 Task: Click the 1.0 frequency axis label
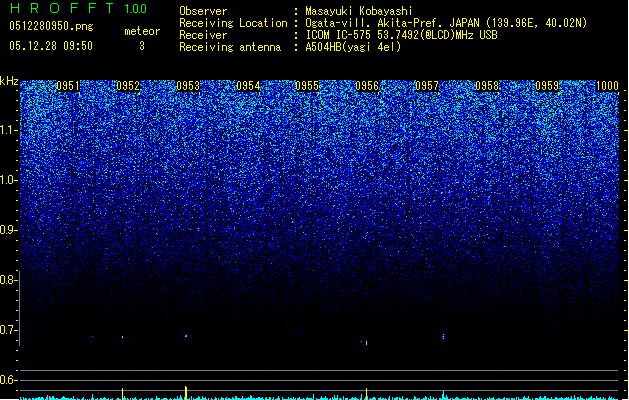(8, 180)
